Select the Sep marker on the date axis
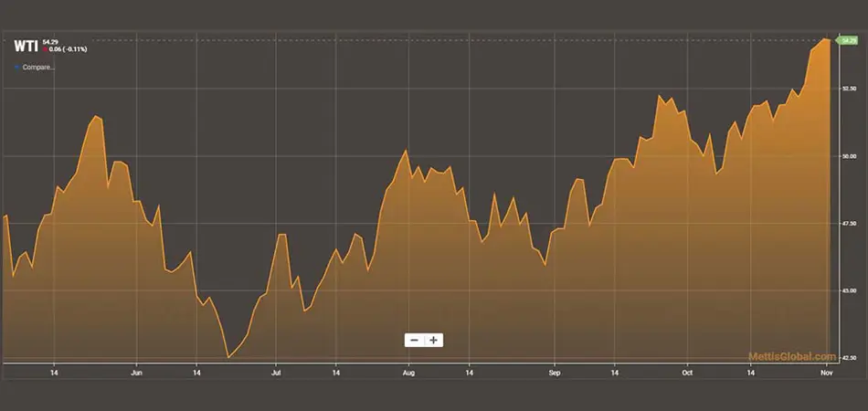Image resolution: width=868 pixels, height=411 pixels. pyautogui.click(x=555, y=374)
